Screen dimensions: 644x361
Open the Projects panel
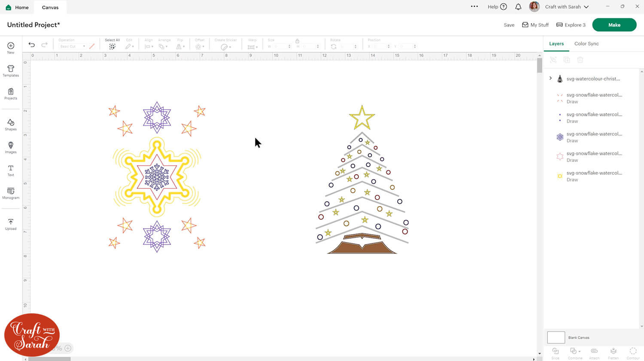point(11,94)
